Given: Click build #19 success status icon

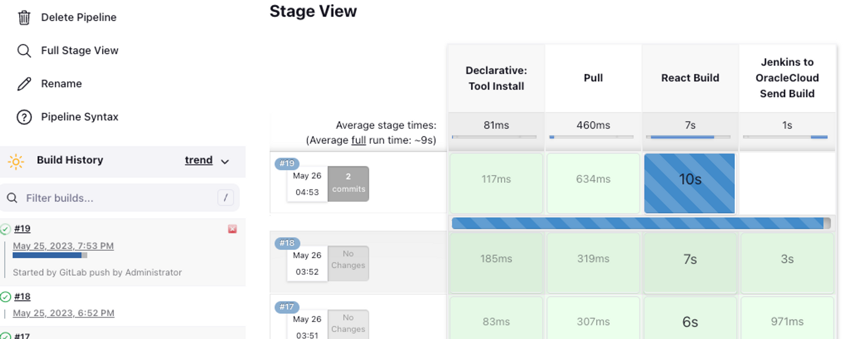Looking at the screenshot, I should 5,229.
